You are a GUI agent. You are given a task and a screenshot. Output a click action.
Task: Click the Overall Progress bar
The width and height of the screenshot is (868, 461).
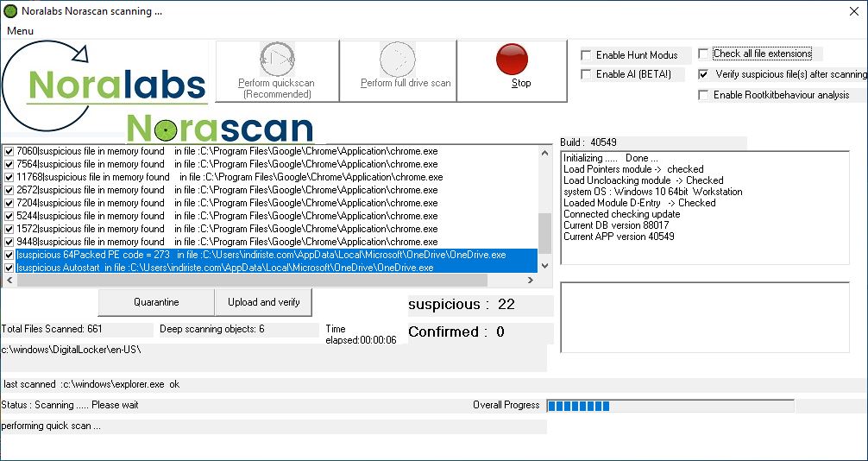click(670, 406)
